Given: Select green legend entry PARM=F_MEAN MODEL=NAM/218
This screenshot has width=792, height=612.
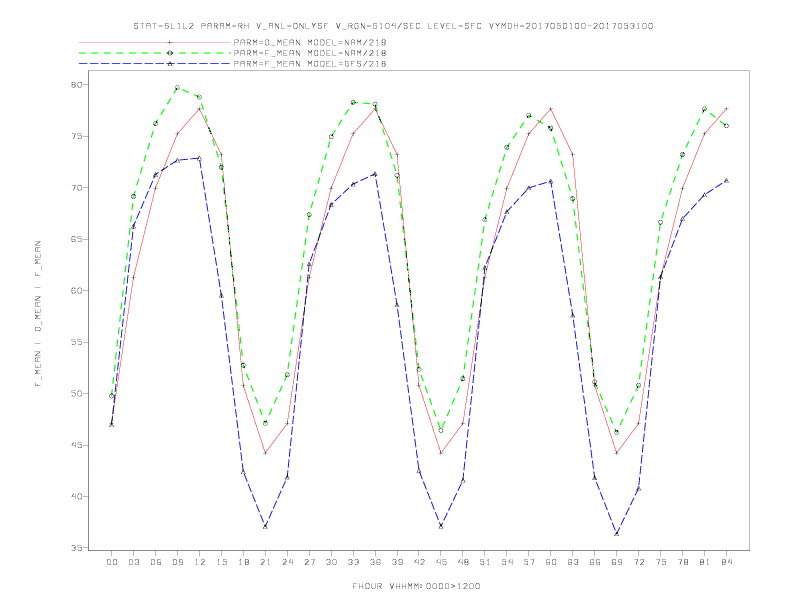Looking at the screenshot, I should (310, 53).
